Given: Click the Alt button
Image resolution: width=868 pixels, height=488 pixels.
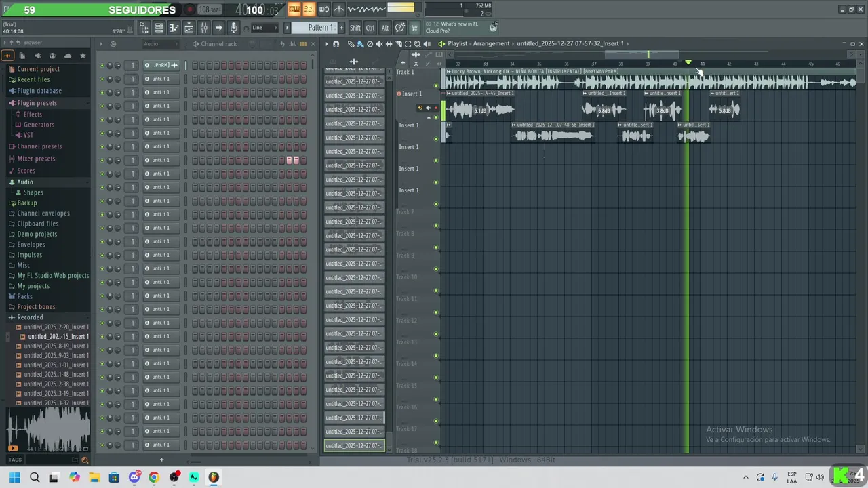Looking at the screenshot, I should click(384, 28).
